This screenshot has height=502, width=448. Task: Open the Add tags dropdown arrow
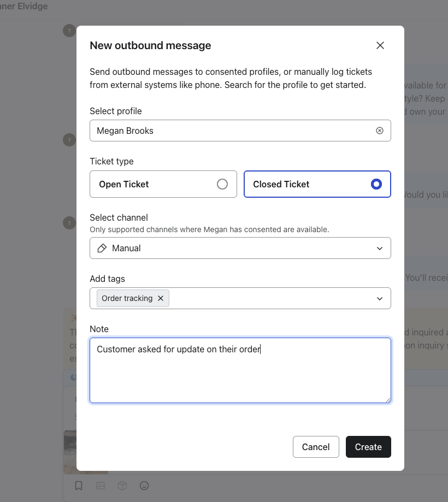[380, 298]
